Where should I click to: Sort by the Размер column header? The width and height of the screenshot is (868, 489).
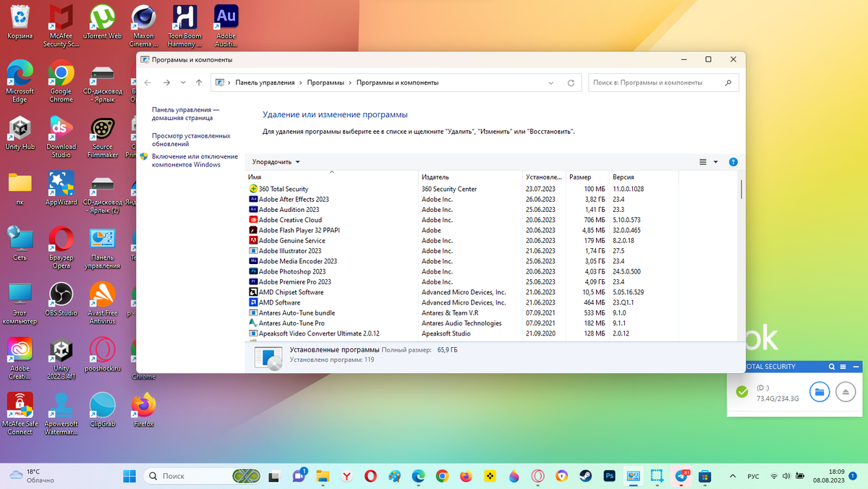coord(587,177)
